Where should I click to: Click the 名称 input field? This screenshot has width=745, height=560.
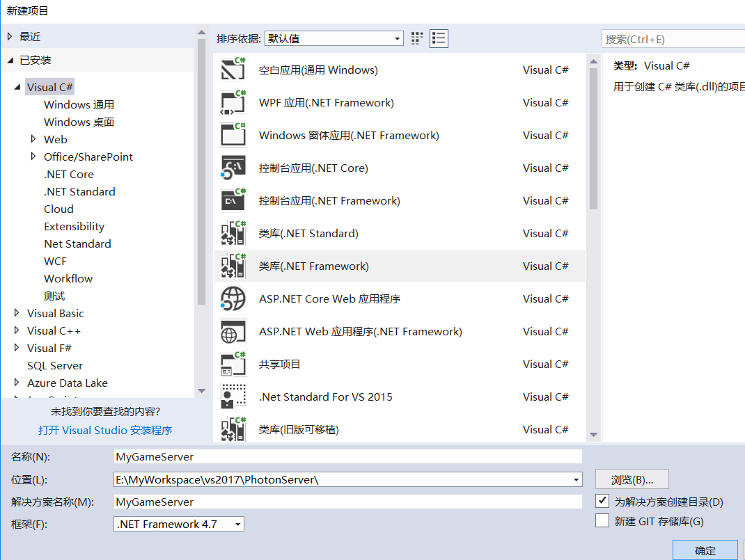348,456
